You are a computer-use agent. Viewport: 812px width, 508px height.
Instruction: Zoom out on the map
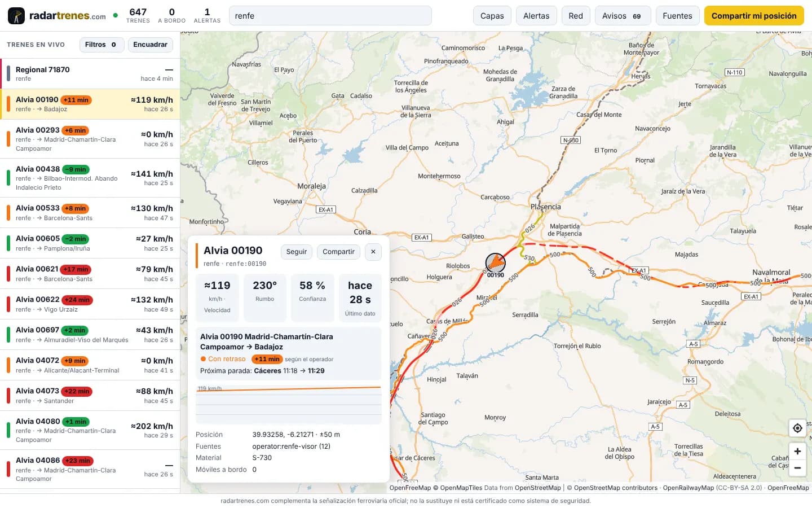click(x=797, y=468)
